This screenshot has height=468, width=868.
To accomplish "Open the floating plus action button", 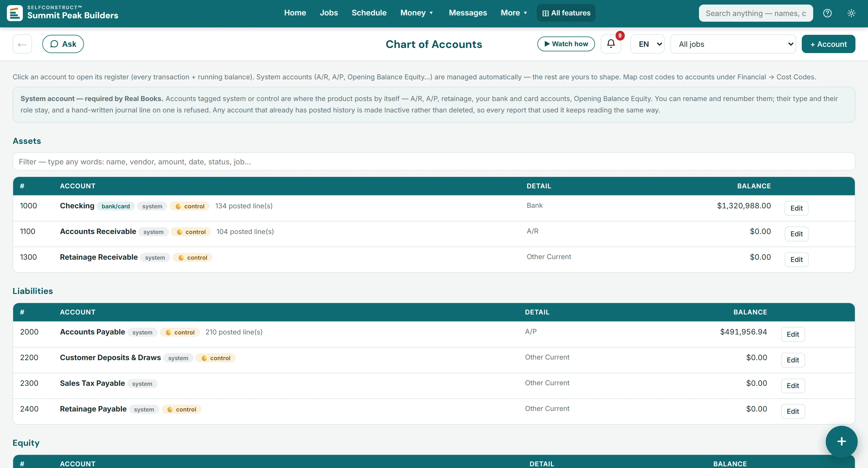I will (841, 441).
